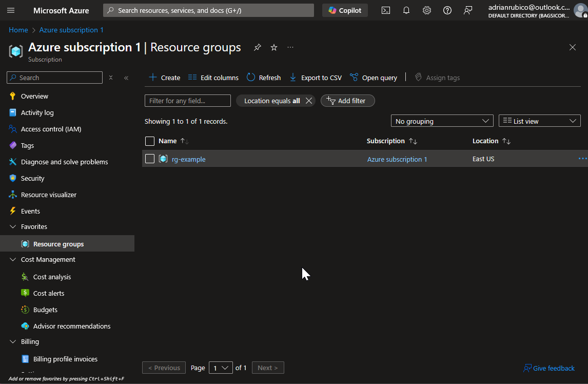This screenshot has width=588, height=384.
Task: Open the rg-example row context menu
Action: click(x=582, y=159)
